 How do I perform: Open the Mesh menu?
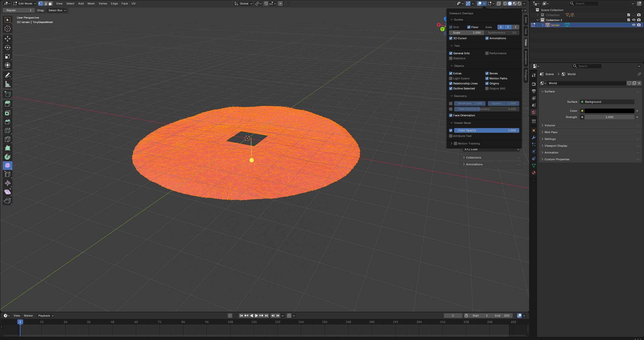(x=91, y=4)
